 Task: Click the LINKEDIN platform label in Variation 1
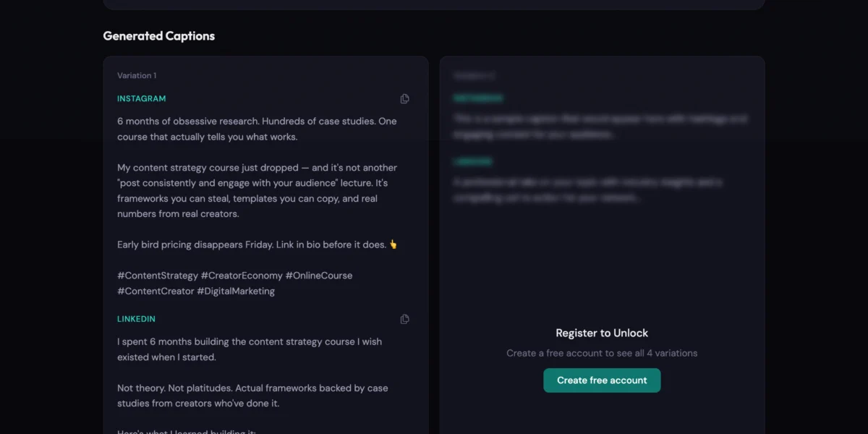click(x=136, y=319)
